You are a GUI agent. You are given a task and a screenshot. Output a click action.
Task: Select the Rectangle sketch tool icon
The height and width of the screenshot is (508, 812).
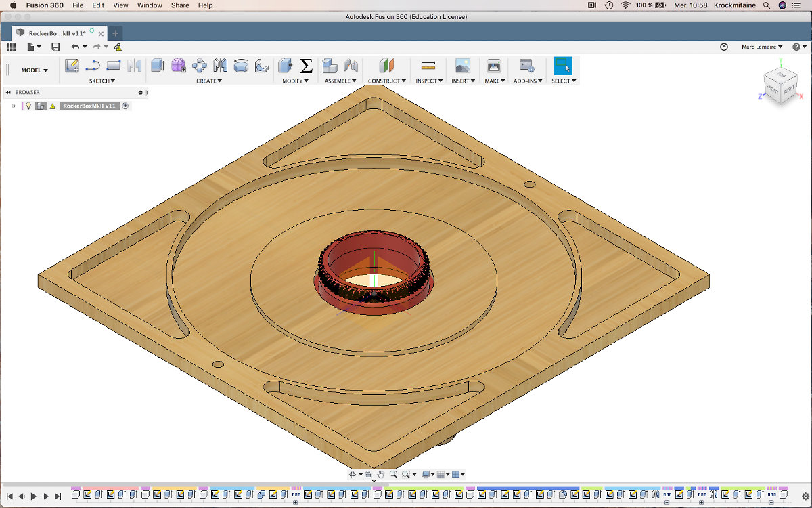click(x=114, y=66)
